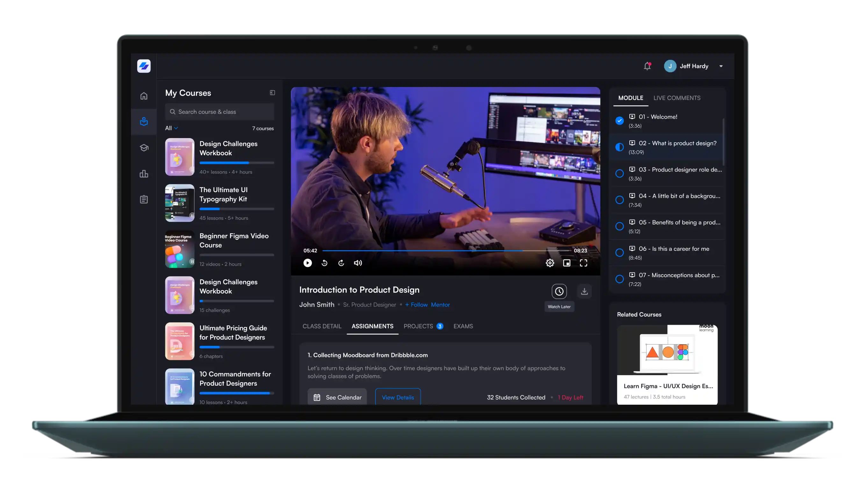845x504 pixels.
Task: Select the My Courses book icon in sidebar
Action: tap(143, 122)
